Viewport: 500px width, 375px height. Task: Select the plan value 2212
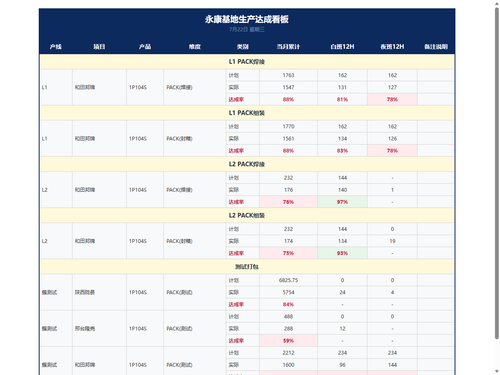[288, 353]
